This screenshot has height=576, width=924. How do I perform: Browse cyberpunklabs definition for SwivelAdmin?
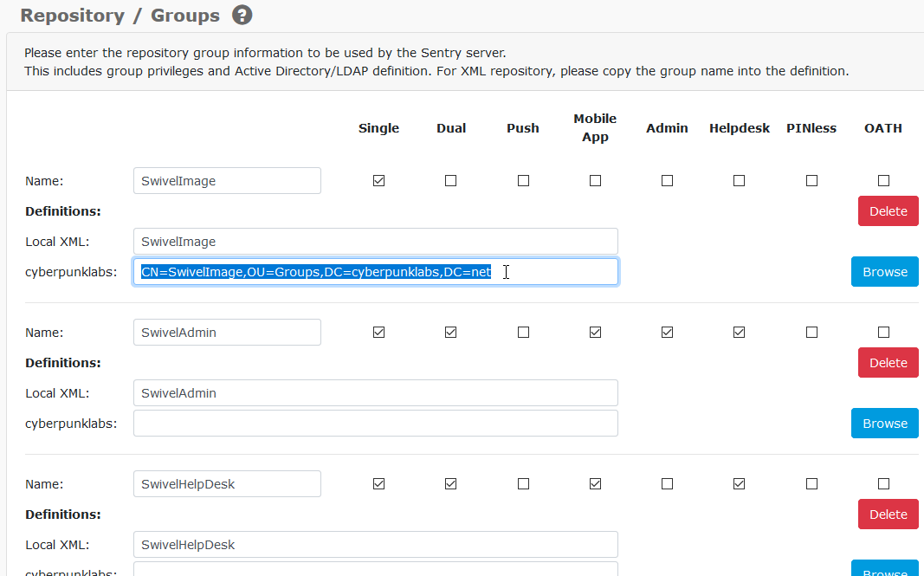point(884,424)
